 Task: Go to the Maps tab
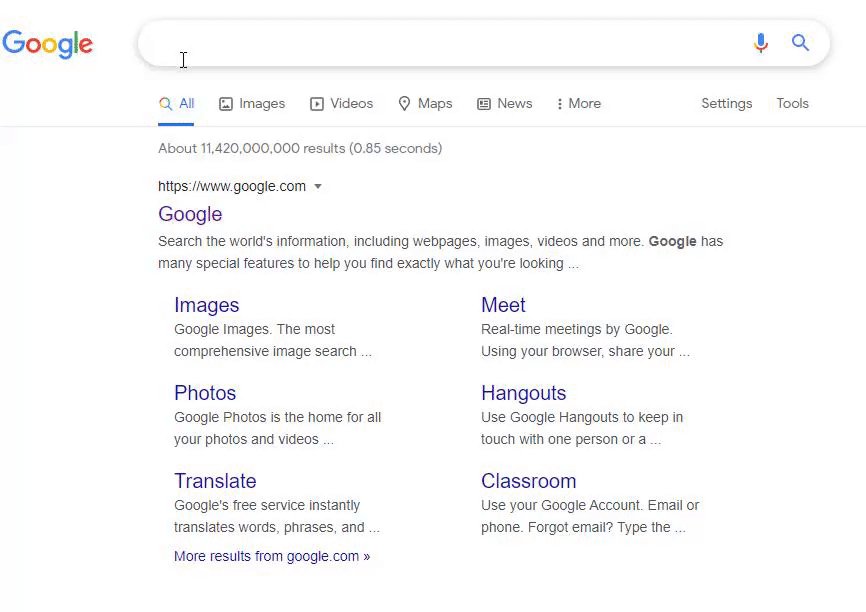(x=425, y=104)
